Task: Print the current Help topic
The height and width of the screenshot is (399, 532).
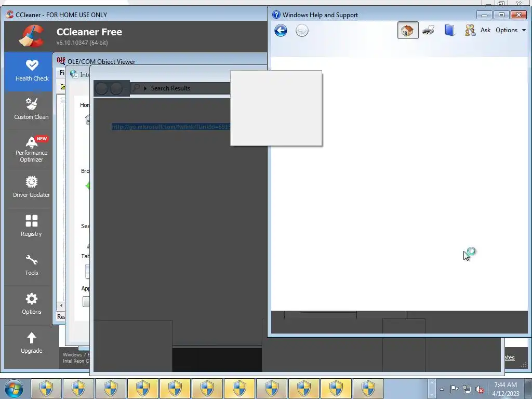Action: [x=428, y=30]
